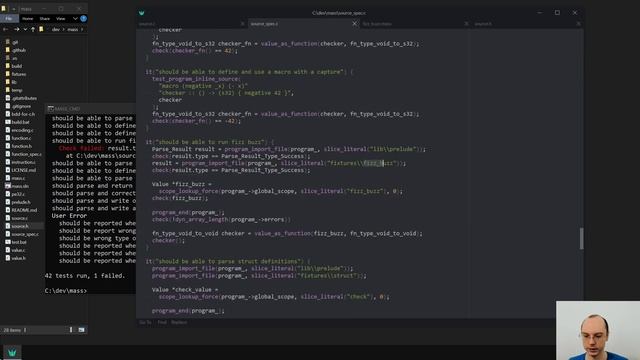
Task: Open the lib folder in Explorer
Action: pyautogui.click(x=14, y=82)
